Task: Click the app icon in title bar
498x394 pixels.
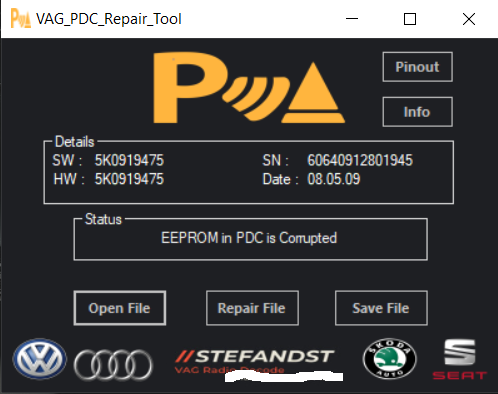Action: tap(21, 18)
